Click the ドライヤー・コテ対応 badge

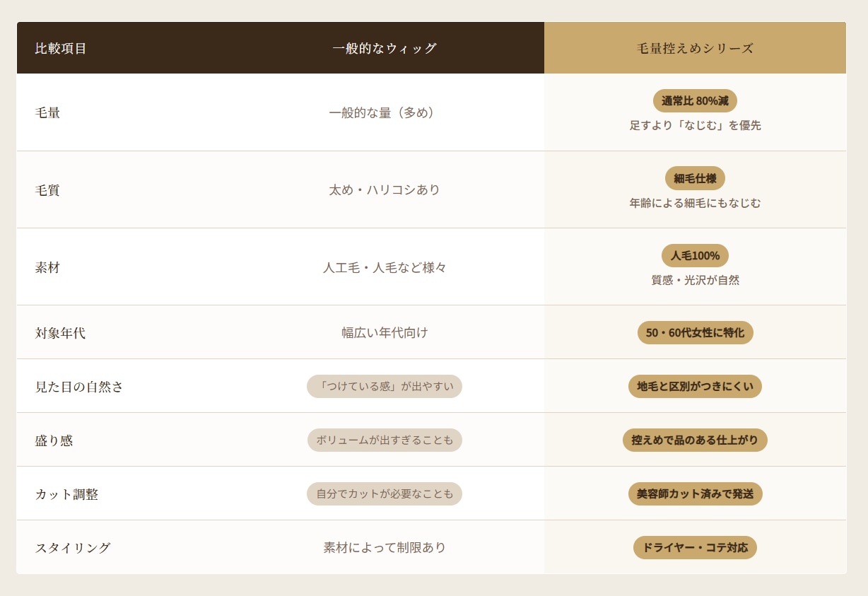click(695, 547)
